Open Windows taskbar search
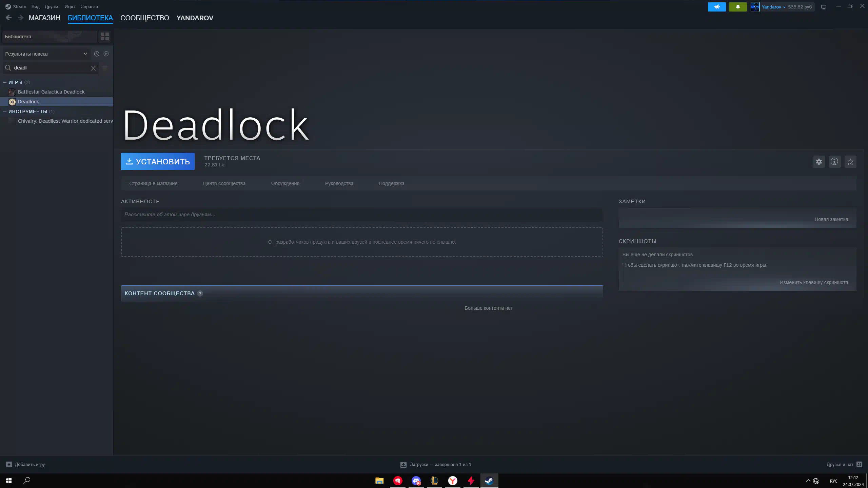The height and width of the screenshot is (488, 868). point(27,481)
